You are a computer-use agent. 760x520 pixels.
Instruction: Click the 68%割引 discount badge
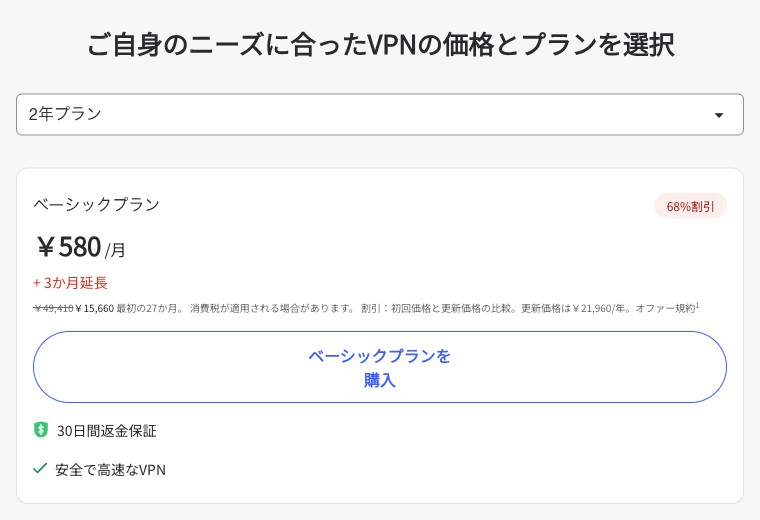tap(690, 206)
